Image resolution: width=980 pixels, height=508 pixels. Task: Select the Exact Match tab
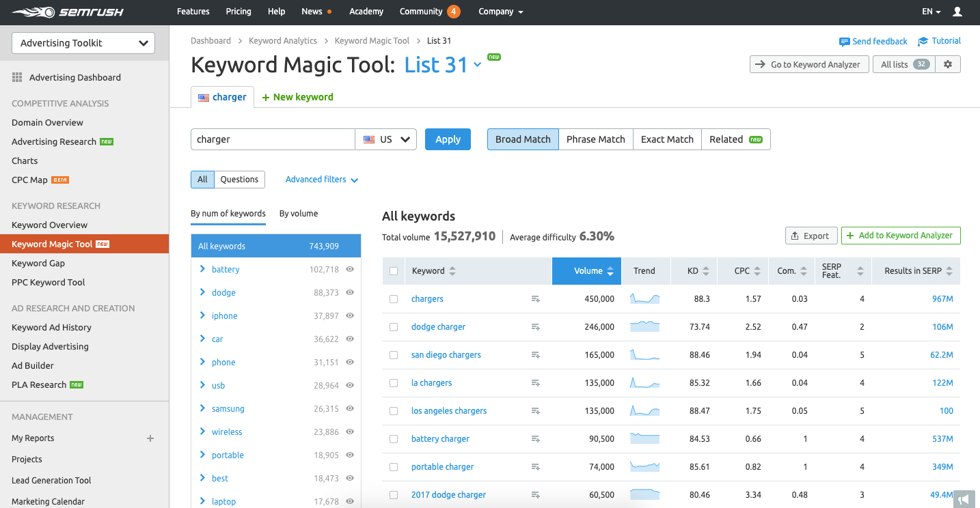tap(667, 139)
